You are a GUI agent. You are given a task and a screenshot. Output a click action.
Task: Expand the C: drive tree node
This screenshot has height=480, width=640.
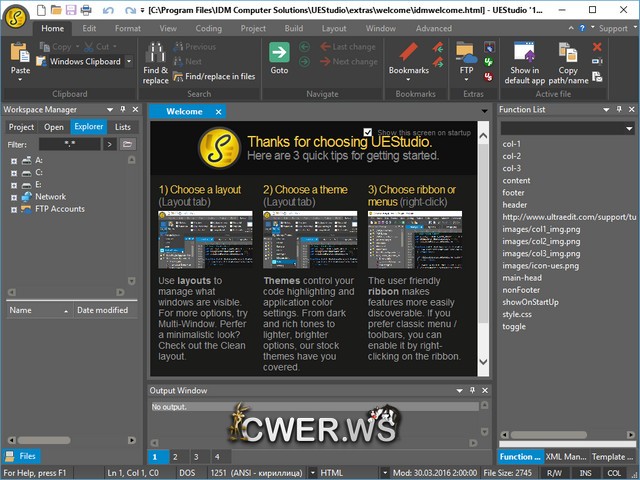click(14, 173)
